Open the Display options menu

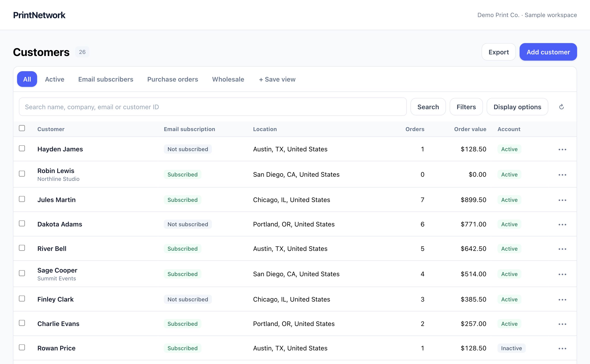pos(517,107)
